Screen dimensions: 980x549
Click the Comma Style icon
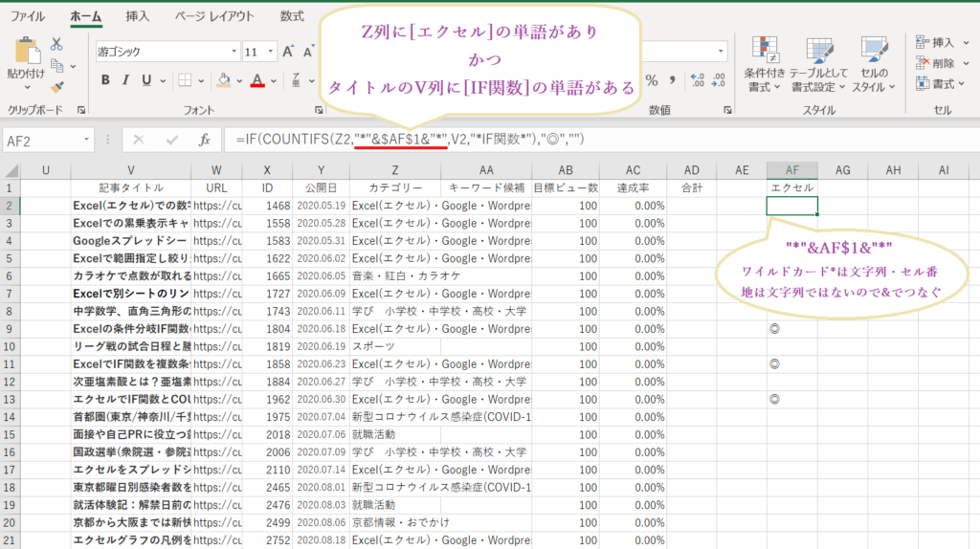coord(673,80)
